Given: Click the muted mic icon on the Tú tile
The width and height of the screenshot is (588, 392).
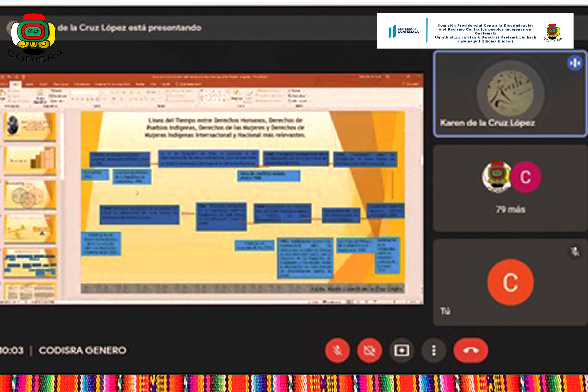Looking at the screenshot, I should (x=575, y=252).
